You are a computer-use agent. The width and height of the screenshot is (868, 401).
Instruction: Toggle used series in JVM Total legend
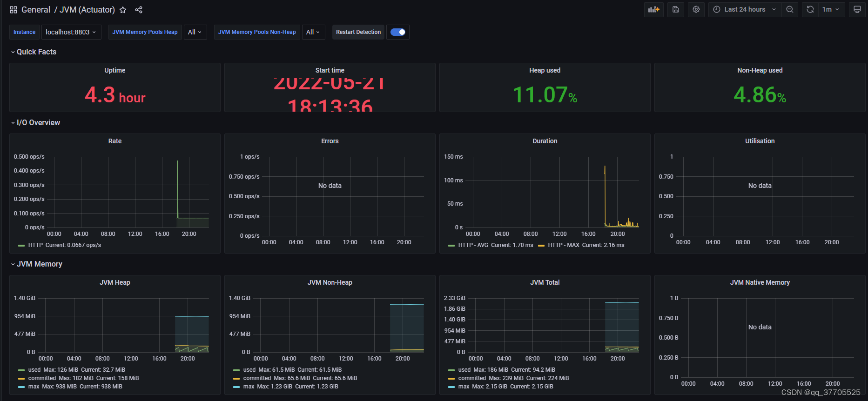coord(464,370)
